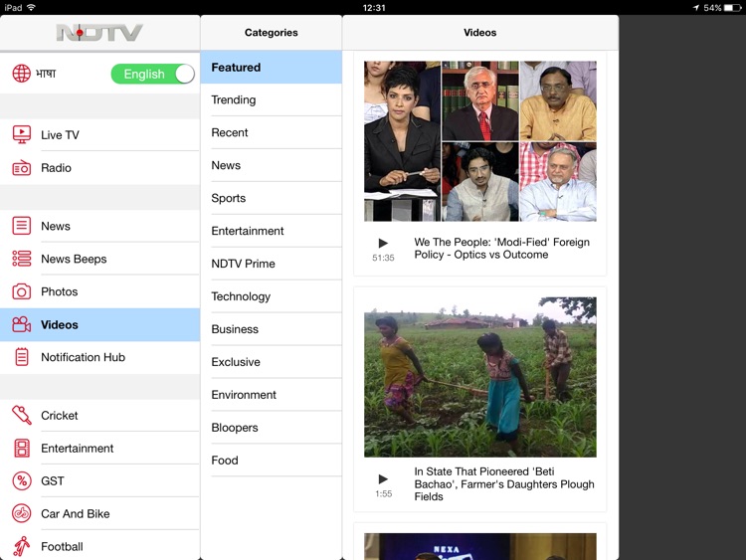Click the Cricket bat icon

click(22, 415)
